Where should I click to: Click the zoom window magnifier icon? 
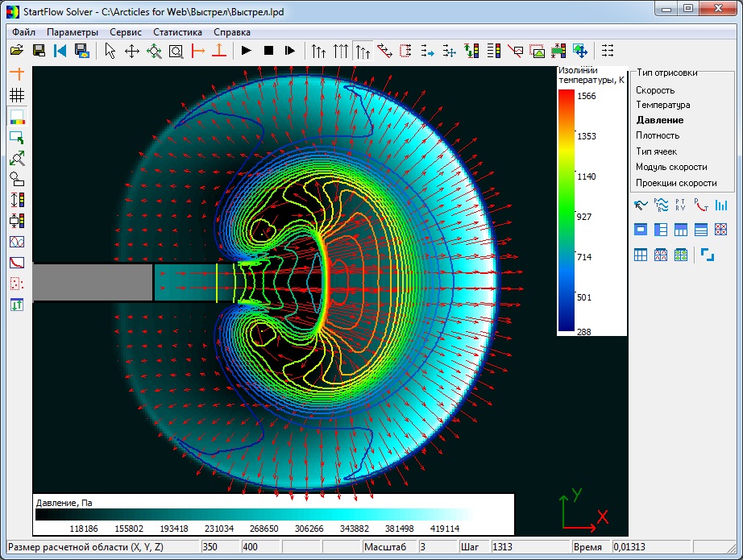point(176,50)
